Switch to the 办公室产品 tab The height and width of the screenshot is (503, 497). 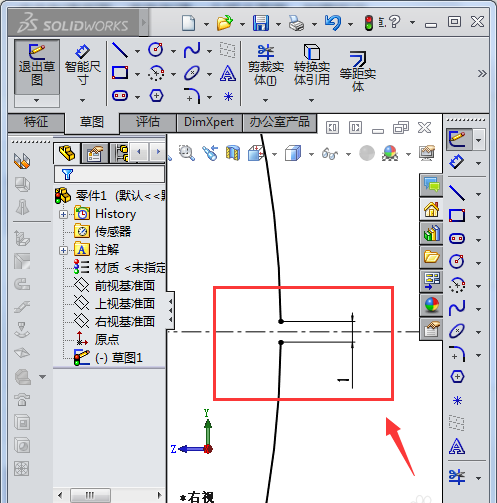coord(280,122)
